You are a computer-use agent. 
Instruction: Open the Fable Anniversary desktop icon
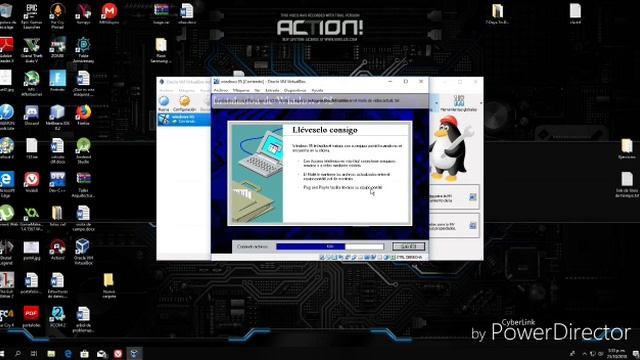coord(83,50)
